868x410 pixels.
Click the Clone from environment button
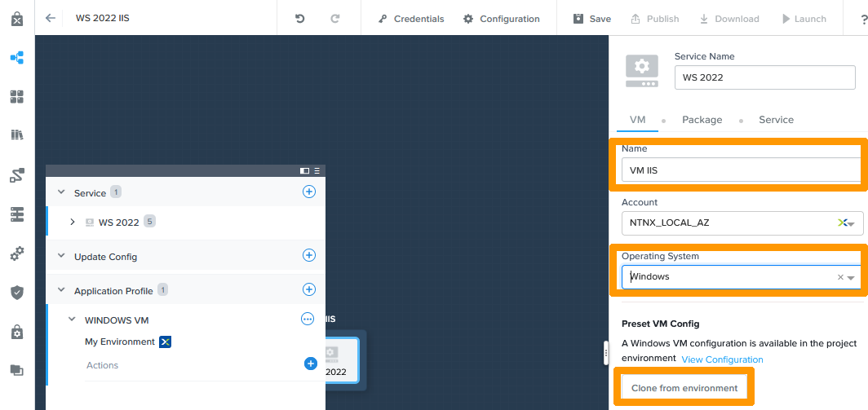pyautogui.click(x=684, y=388)
